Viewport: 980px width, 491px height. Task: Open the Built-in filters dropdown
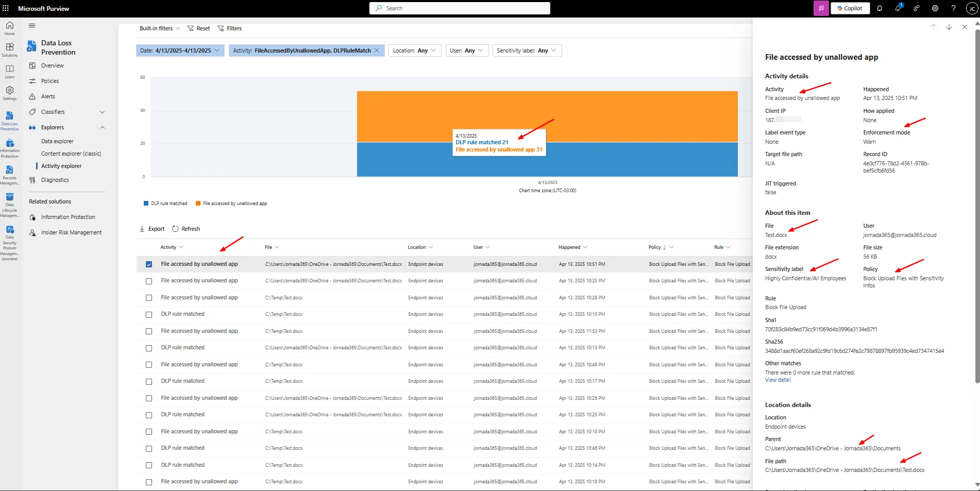(x=160, y=28)
